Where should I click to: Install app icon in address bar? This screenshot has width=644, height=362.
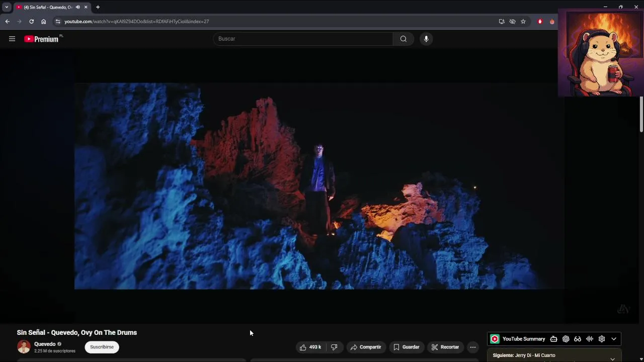(x=502, y=22)
